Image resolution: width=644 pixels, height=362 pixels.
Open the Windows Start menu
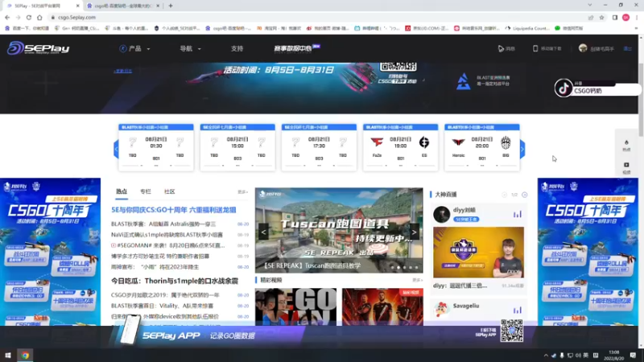pyautogui.click(x=7, y=356)
